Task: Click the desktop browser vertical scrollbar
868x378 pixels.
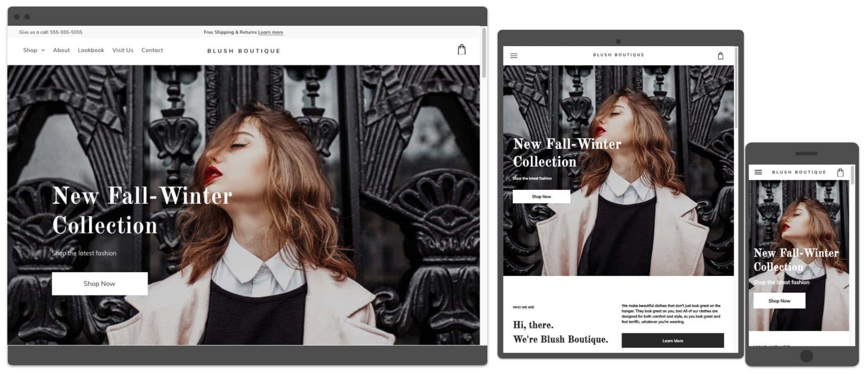Action: coord(484,53)
